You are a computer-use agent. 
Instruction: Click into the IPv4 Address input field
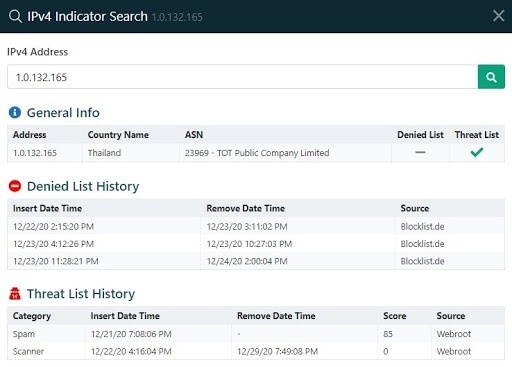[242, 77]
